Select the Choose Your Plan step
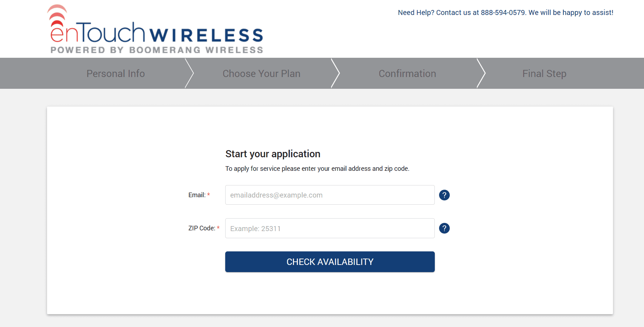644x327 pixels. click(261, 73)
